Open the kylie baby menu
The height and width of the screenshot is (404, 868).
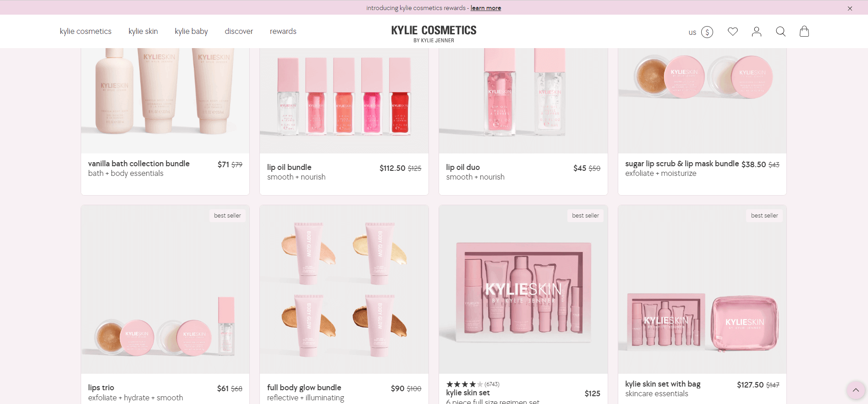pos(191,31)
